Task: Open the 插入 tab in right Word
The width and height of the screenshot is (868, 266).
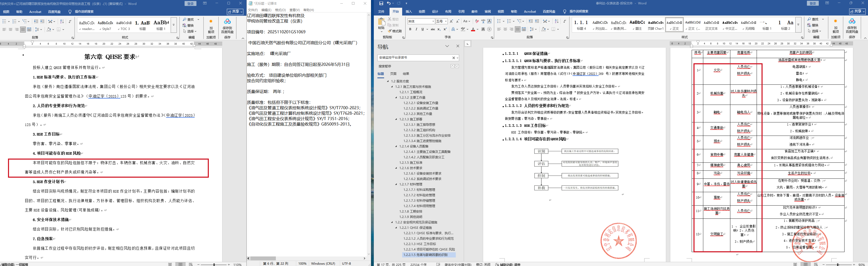Action: 409,11
